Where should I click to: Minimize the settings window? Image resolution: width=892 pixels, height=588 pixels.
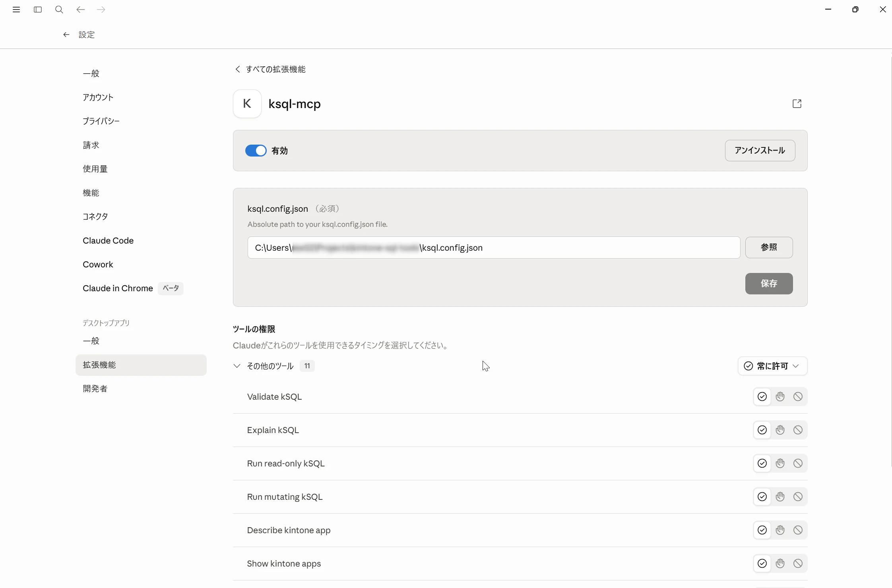coord(828,10)
